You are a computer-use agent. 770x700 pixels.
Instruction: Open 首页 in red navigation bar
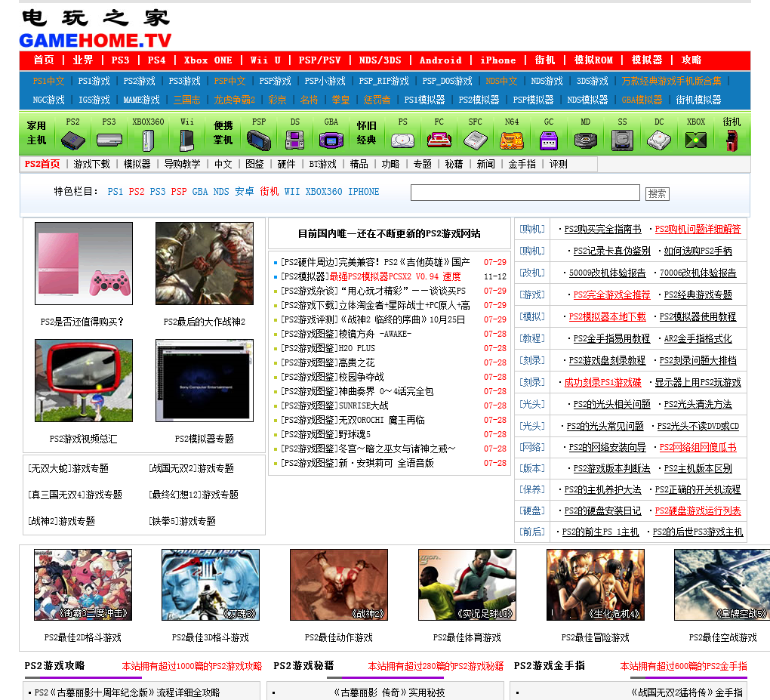(44, 60)
